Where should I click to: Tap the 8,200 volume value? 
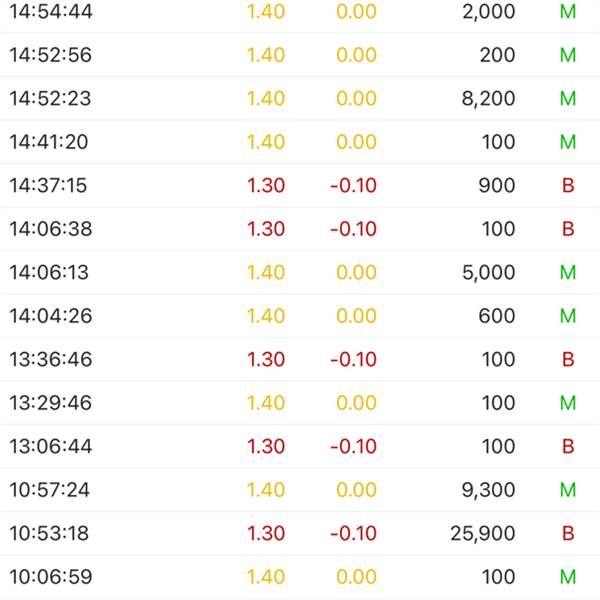tap(488, 98)
